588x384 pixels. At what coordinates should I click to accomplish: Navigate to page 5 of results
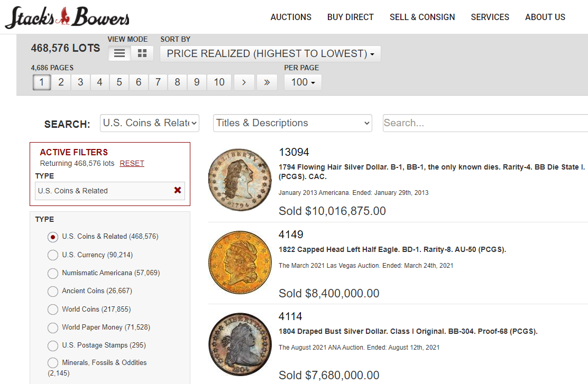point(119,82)
